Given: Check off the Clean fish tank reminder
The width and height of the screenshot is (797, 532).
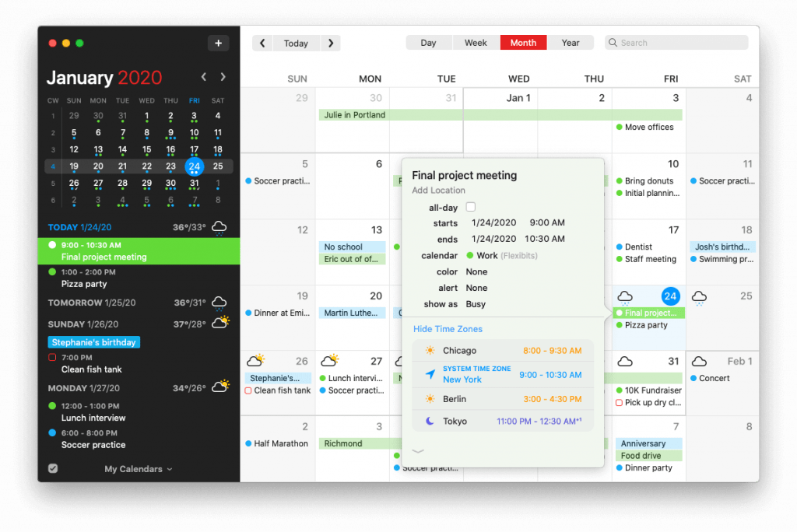Looking at the screenshot, I should [53, 356].
